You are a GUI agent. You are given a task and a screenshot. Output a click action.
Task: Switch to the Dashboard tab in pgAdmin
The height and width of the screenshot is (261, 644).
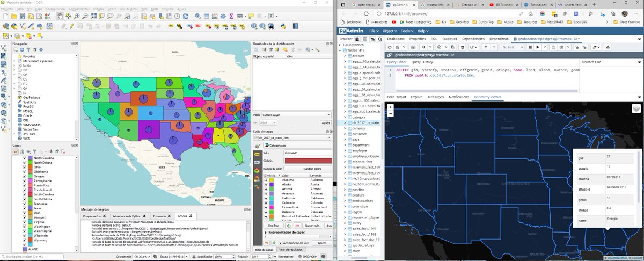(396, 39)
